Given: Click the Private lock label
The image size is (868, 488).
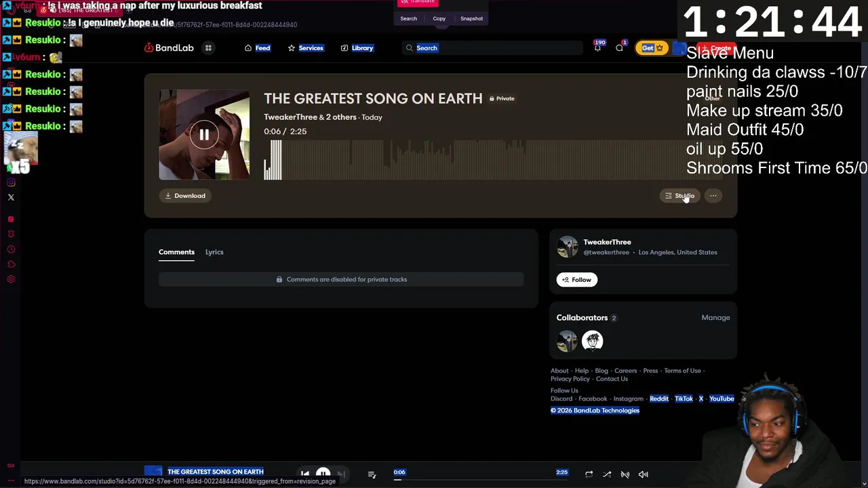Looking at the screenshot, I should [502, 98].
